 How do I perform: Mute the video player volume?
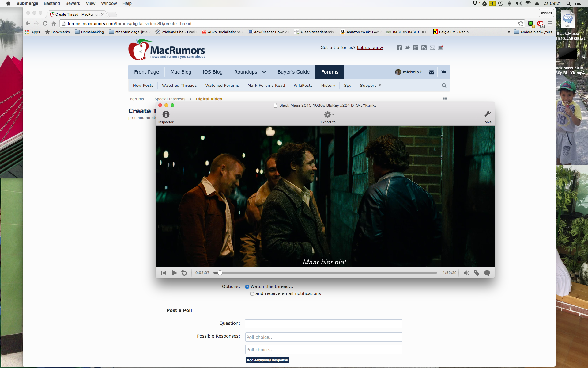point(466,273)
